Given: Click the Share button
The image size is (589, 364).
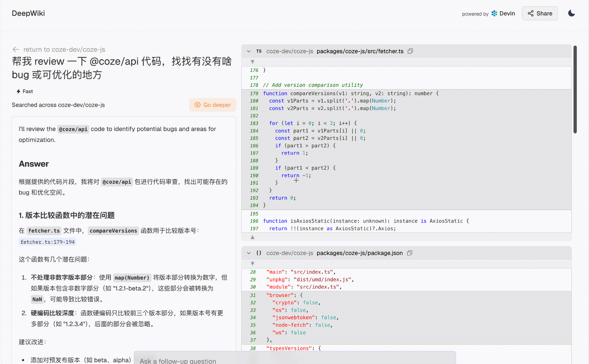Looking at the screenshot, I should (540, 14).
